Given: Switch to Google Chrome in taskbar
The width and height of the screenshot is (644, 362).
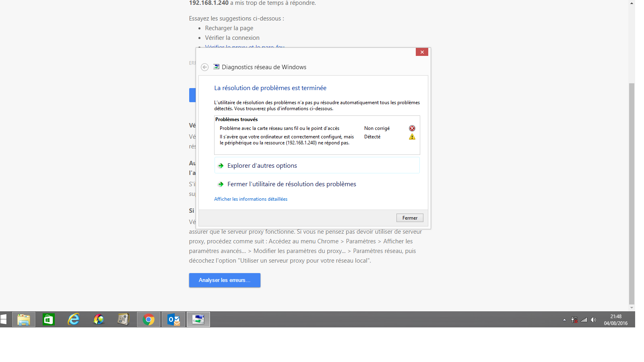Looking at the screenshot, I should [149, 319].
